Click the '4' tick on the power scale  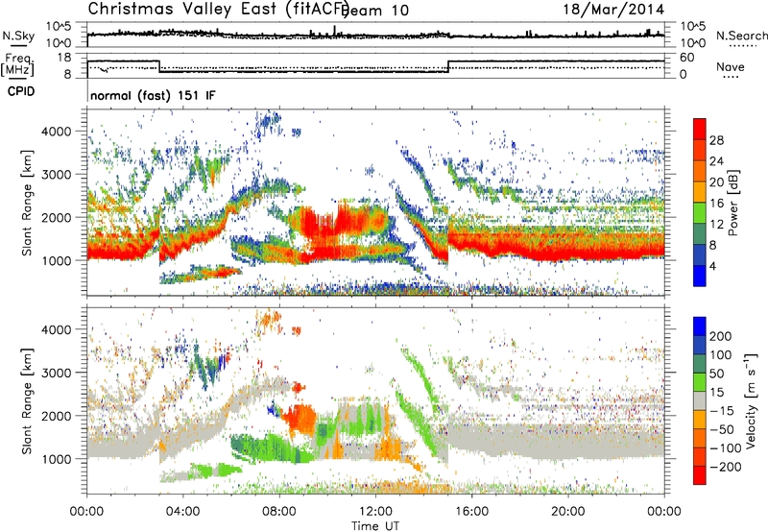pos(712,267)
